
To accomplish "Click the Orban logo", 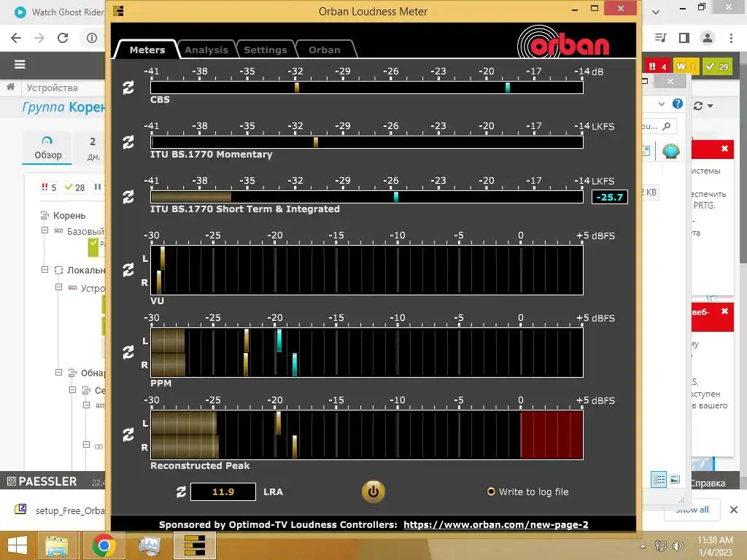I will 564,42.
